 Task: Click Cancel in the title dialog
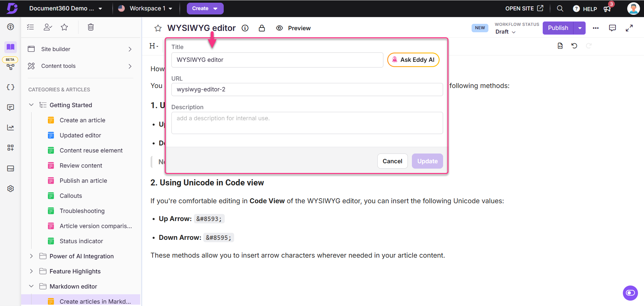pyautogui.click(x=392, y=161)
